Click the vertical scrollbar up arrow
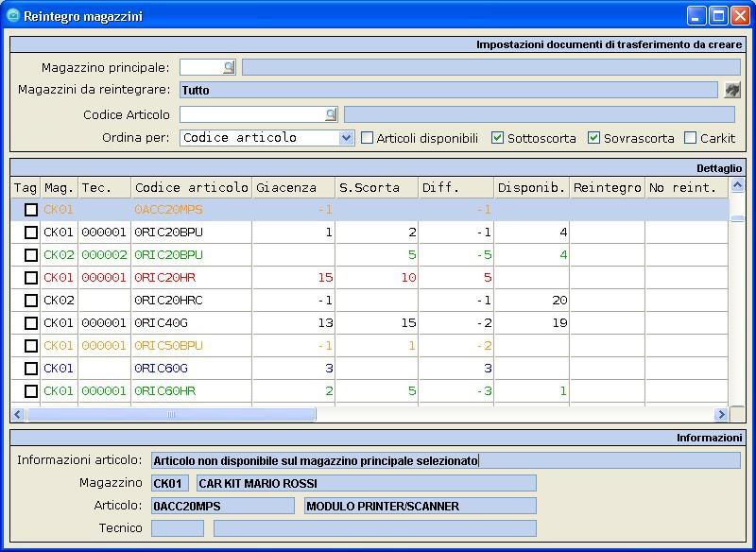 coord(737,185)
